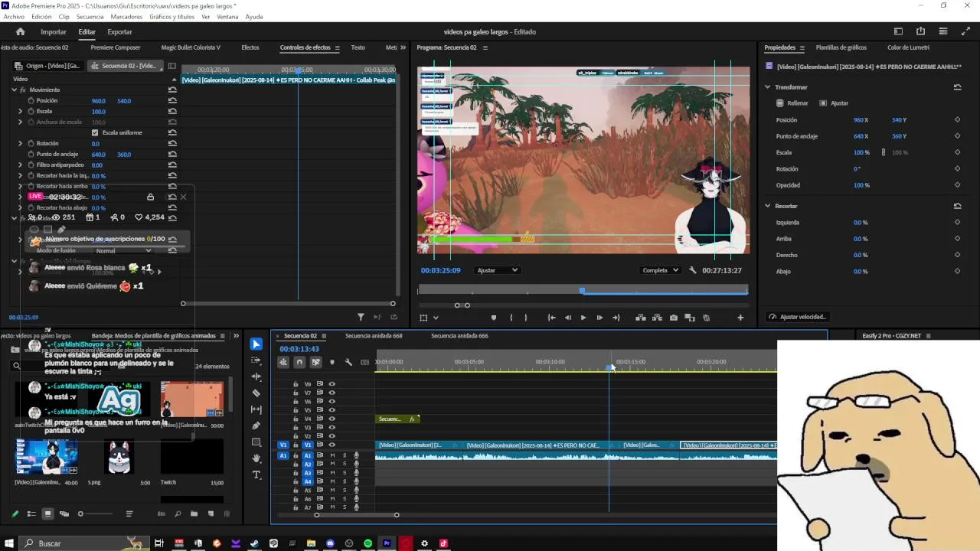The width and height of the screenshot is (980, 551).
Task: Select the Ripple Edit tool
Action: (256, 377)
